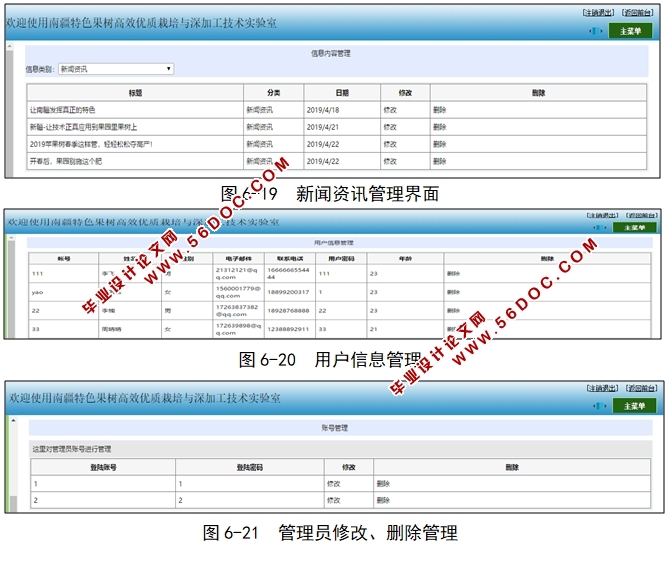Viewport: 671px width, 568px height.
Task: Click the 电子邮件 column header
Action: pyautogui.click(x=238, y=259)
